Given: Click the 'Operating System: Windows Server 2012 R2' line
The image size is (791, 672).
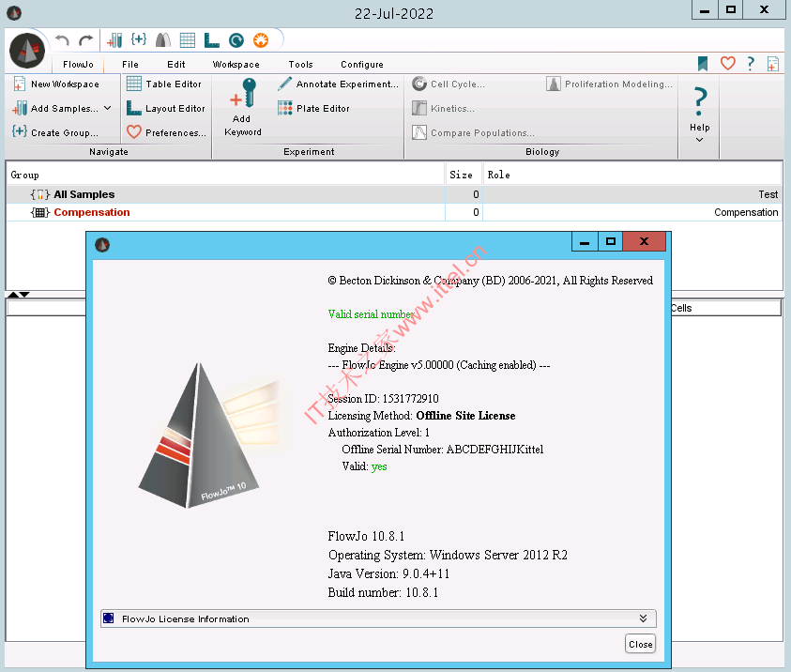Looking at the screenshot, I should pyautogui.click(x=448, y=555).
